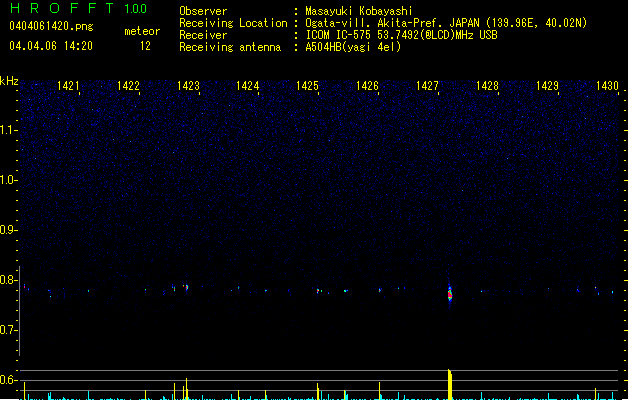
Task: Click the ICOM IC-575 receiver value
Action: click(x=402, y=35)
